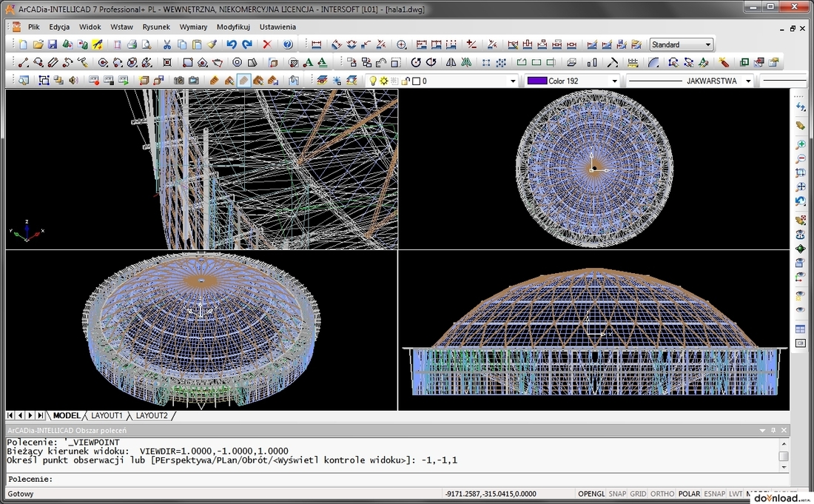Pin the command panel with pushpin button

773,430
